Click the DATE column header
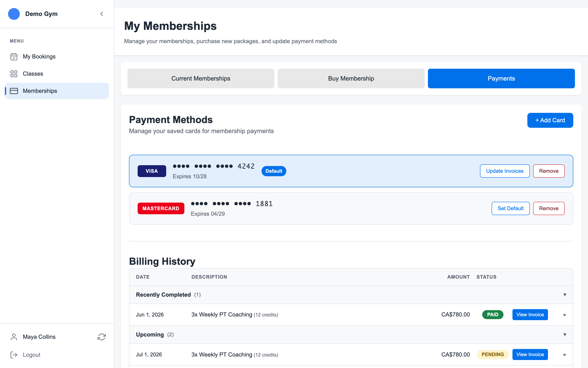This screenshot has width=588, height=368. coord(143,277)
